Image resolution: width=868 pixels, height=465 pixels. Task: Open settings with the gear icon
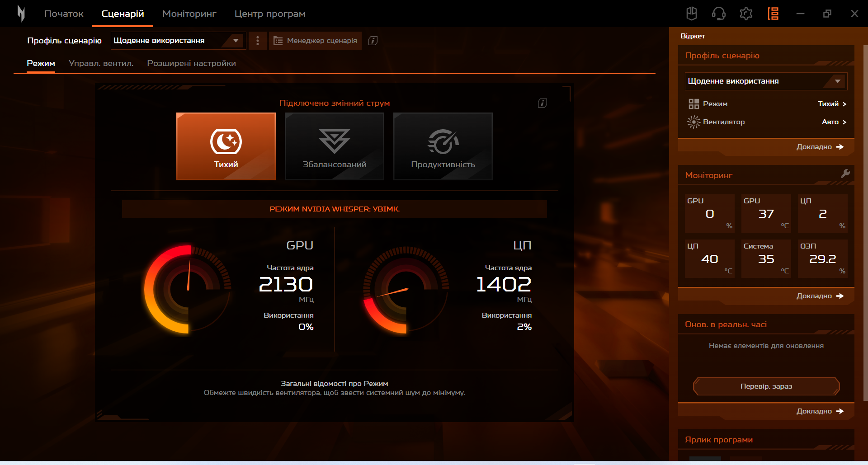(746, 14)
